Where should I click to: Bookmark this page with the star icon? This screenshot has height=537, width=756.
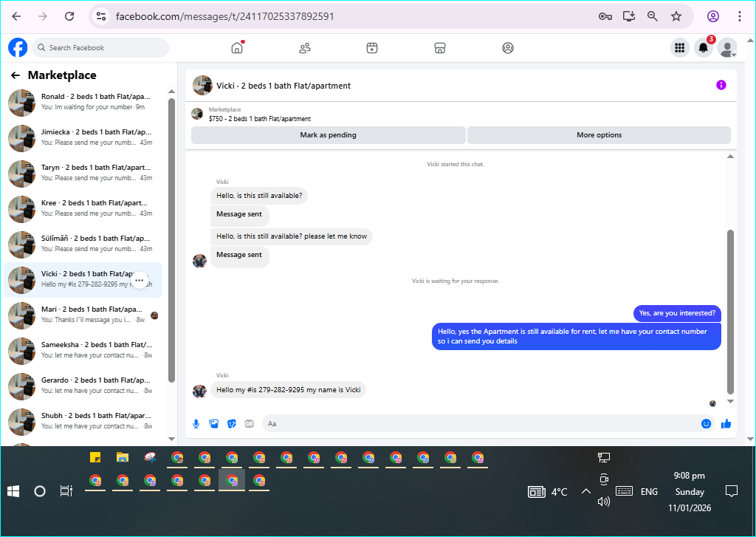point(676,16)
